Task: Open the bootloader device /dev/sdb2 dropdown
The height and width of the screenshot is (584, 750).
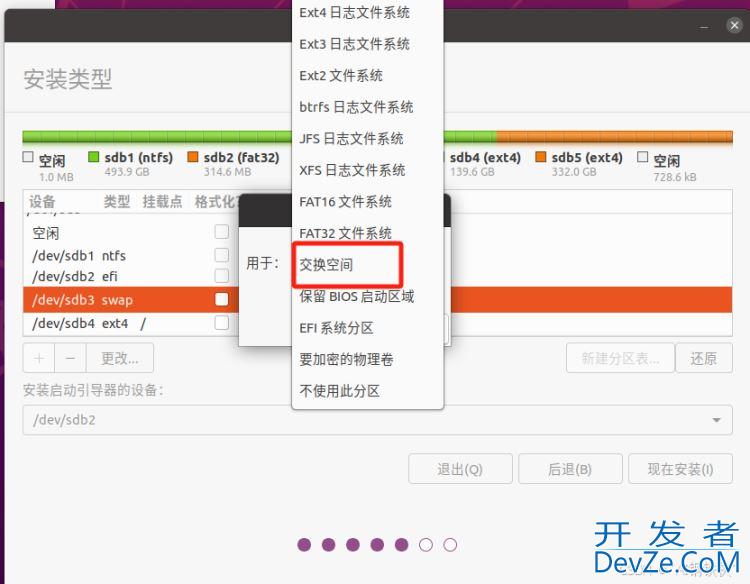Action: pos(377,420)
